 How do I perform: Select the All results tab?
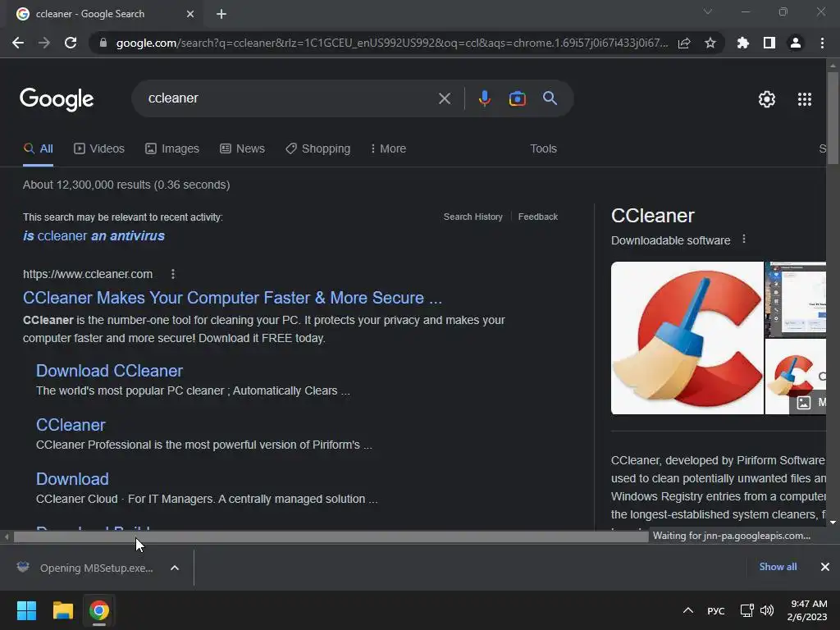[38, 149]
